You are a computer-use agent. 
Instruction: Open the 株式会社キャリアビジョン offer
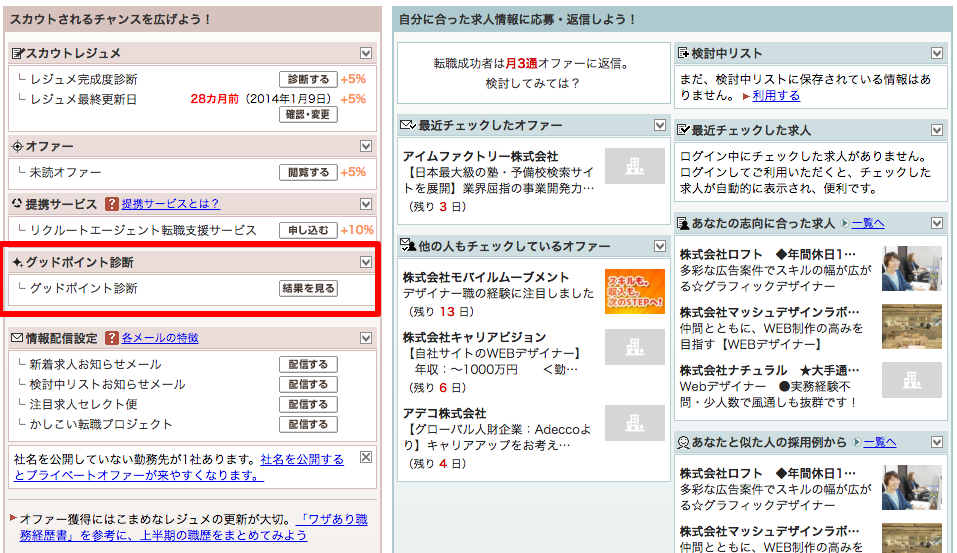(474, 338)
